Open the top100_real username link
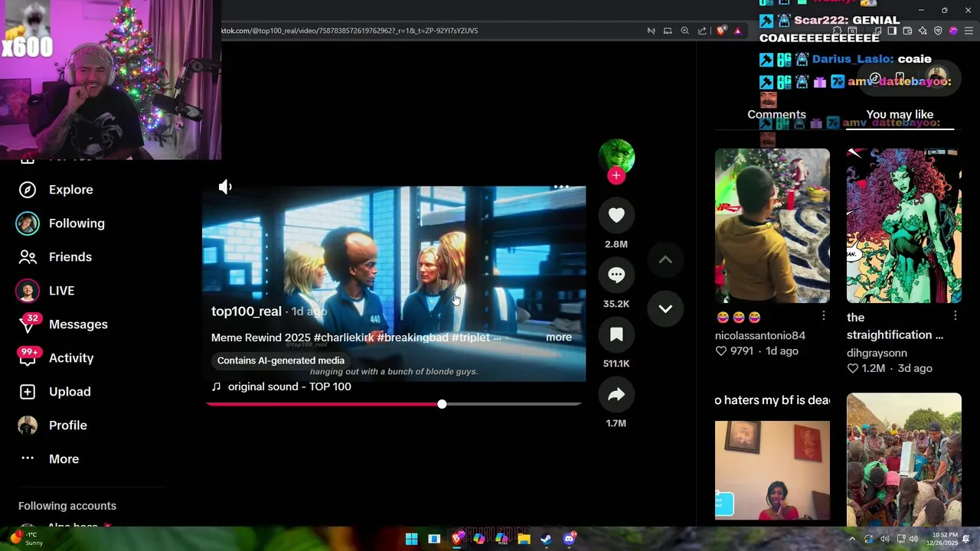Viewport: 980px width, 551px height. click(x=247, y=311)
